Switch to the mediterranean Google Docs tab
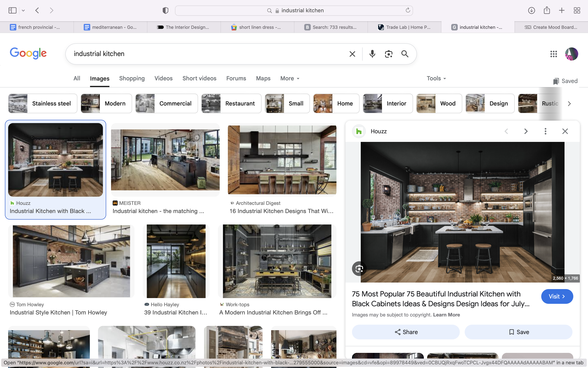588x368 pixels. pyautogui.click(x=110, y=27)
